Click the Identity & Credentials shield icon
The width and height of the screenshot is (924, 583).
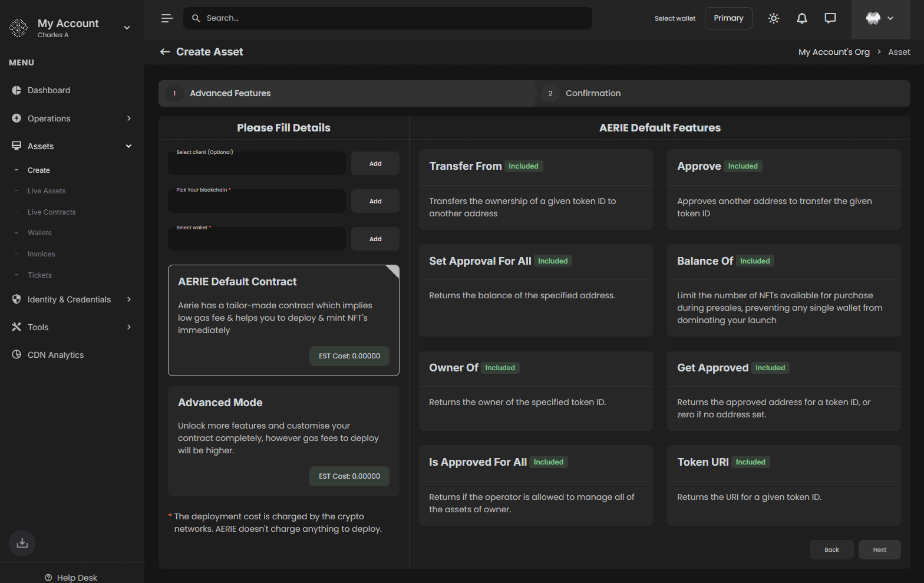pos(16,299)
